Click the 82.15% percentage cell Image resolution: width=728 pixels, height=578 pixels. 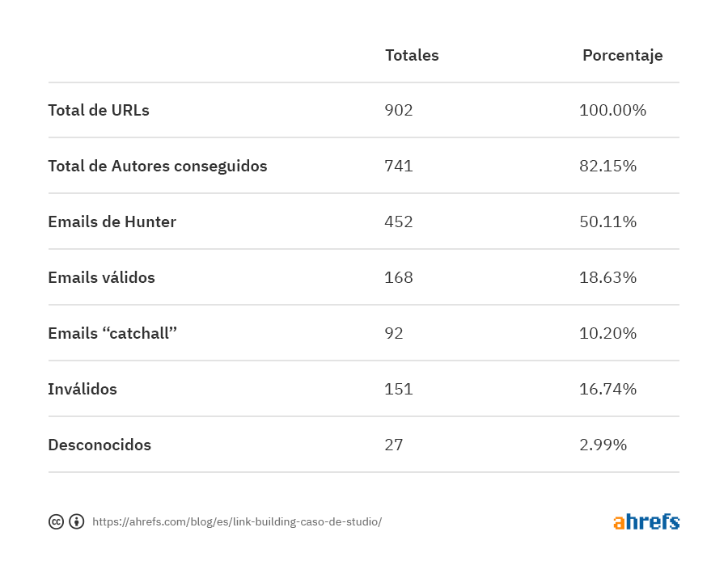tap(607, 166)
